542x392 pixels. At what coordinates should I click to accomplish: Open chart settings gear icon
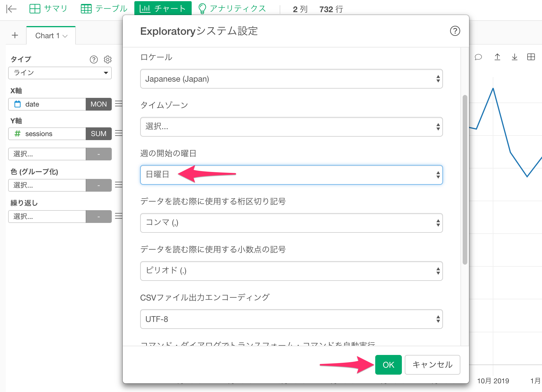click(x=108, y=59)
